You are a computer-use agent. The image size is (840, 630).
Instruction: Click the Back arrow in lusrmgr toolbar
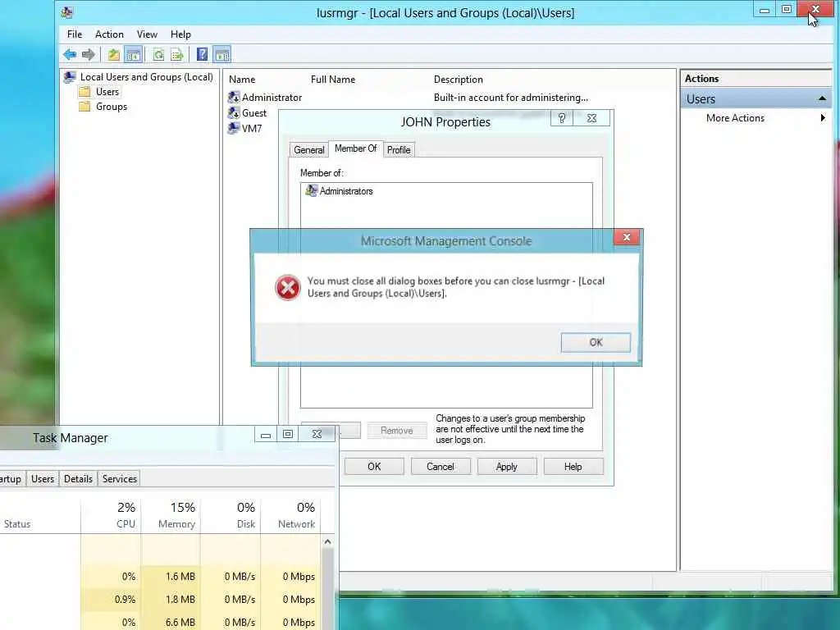(70, 54)
